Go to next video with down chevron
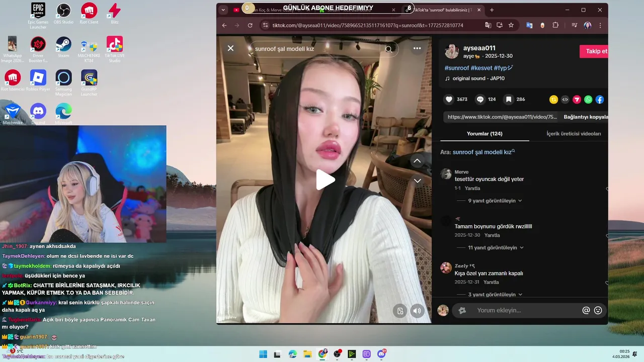Viewport: 644px width, 362px height. (x=417, y=180)
